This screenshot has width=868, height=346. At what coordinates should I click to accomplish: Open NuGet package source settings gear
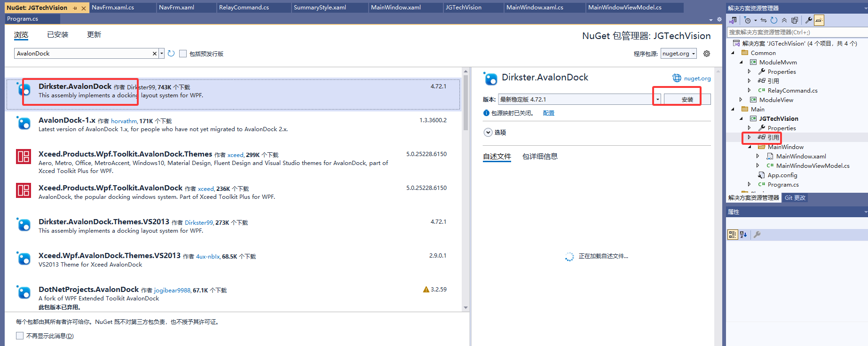pyautogui.click(x=707, y=54)
